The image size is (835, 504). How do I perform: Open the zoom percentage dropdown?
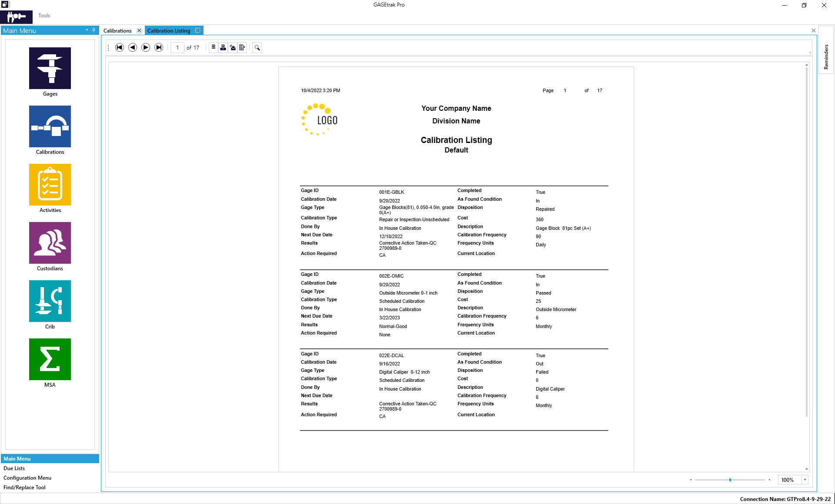coord(805,480)
